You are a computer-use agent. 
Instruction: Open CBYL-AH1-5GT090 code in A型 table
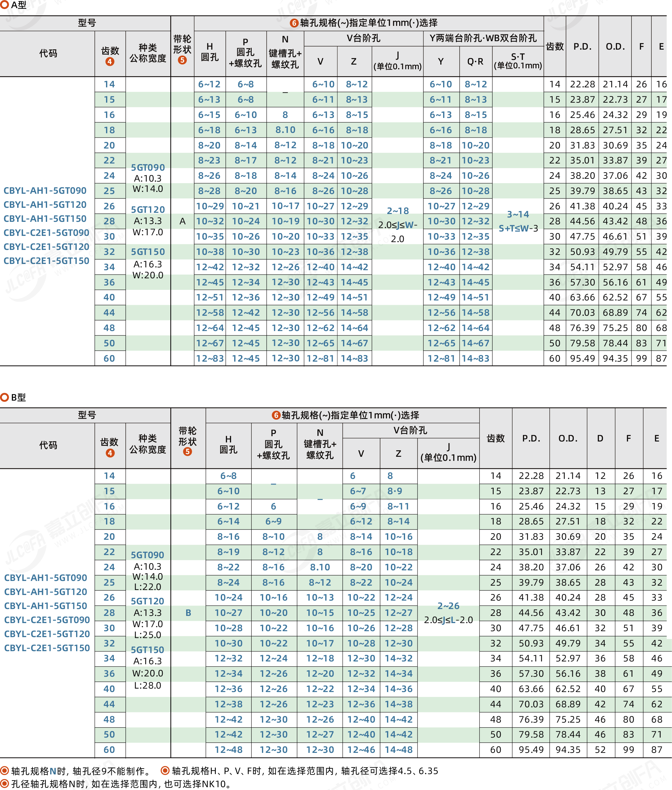[x=45, y=191]
